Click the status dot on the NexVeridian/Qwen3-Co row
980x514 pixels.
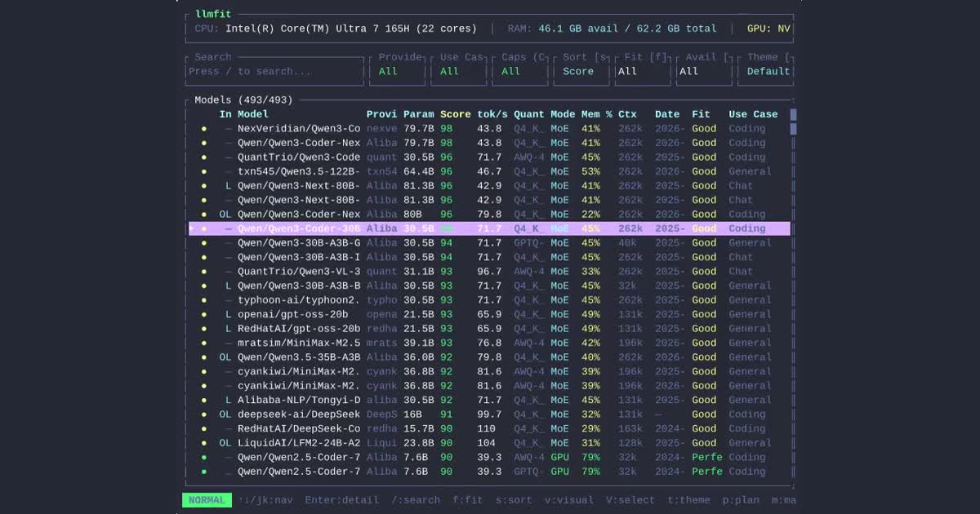coord(204,129)
